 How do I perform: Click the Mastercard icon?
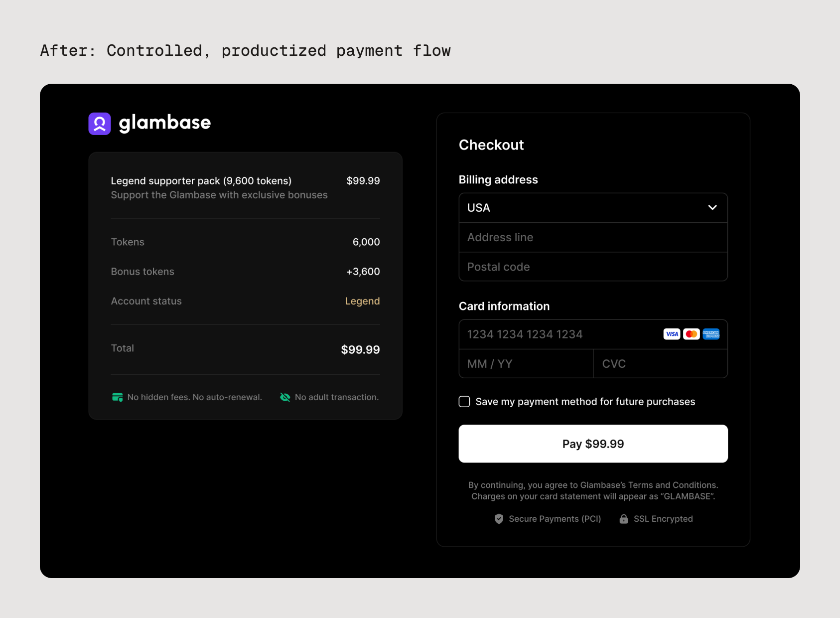(691, 334)
